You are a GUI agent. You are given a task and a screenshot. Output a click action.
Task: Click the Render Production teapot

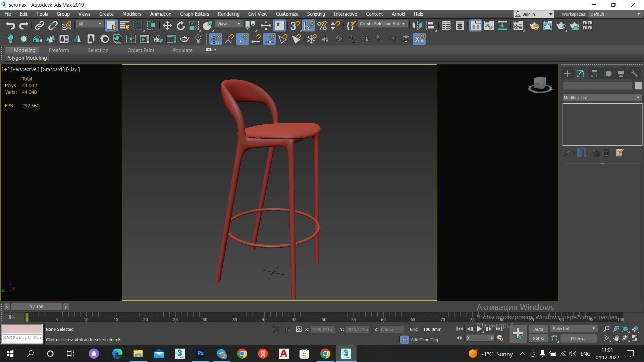pos(561,26)
